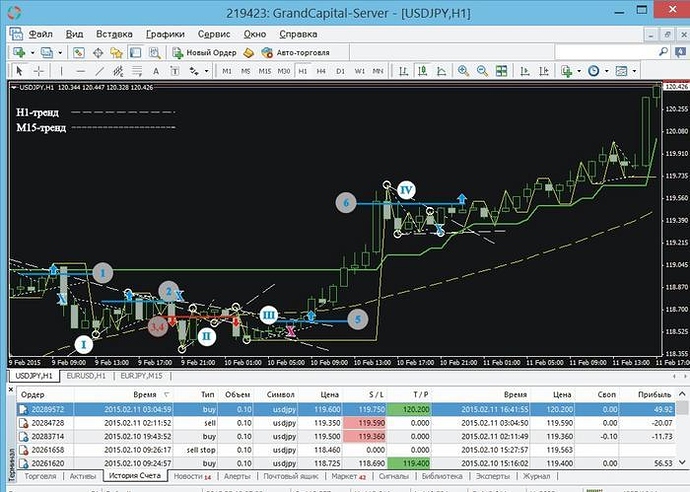690x492 pixels.
Task: Expand the new chart dropdown arrow
Action: [x=32, y=52]
